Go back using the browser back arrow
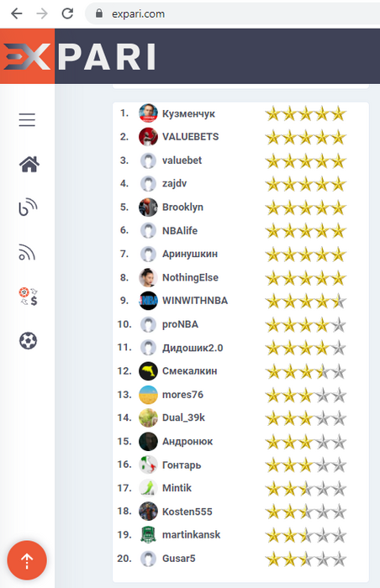 [x=17, y=14]
